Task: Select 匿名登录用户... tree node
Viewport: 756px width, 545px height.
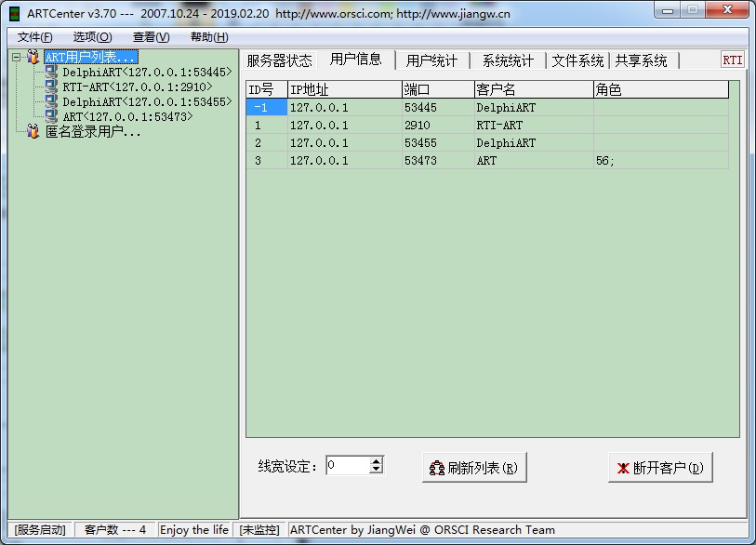Action: (93, 131)
